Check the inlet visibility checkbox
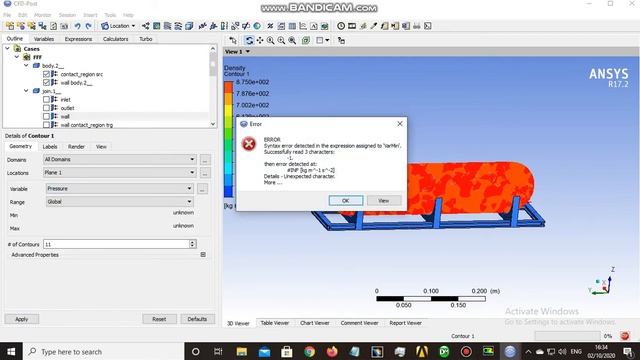 [46, 99]
